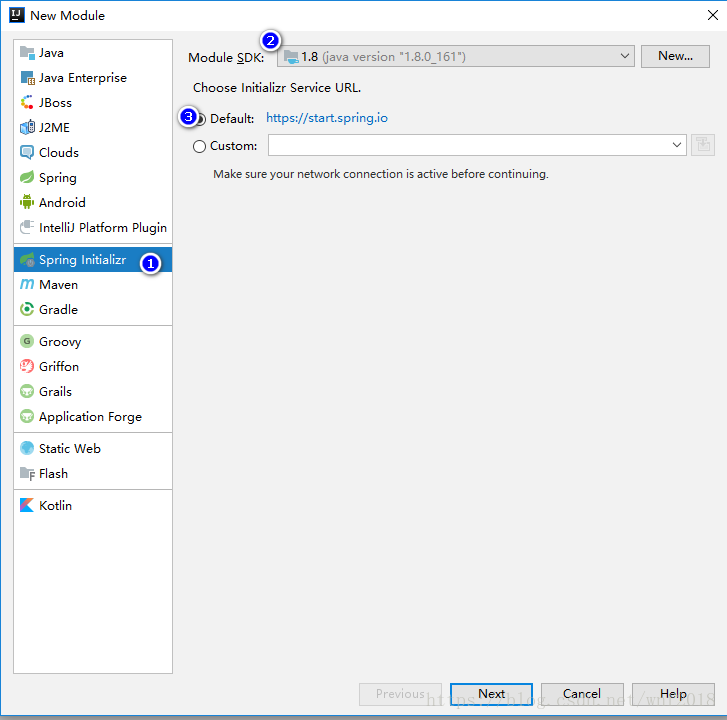
Task: Click the 'Choose Initializr Service URL.' text
Action: click(x=277, y=88)
